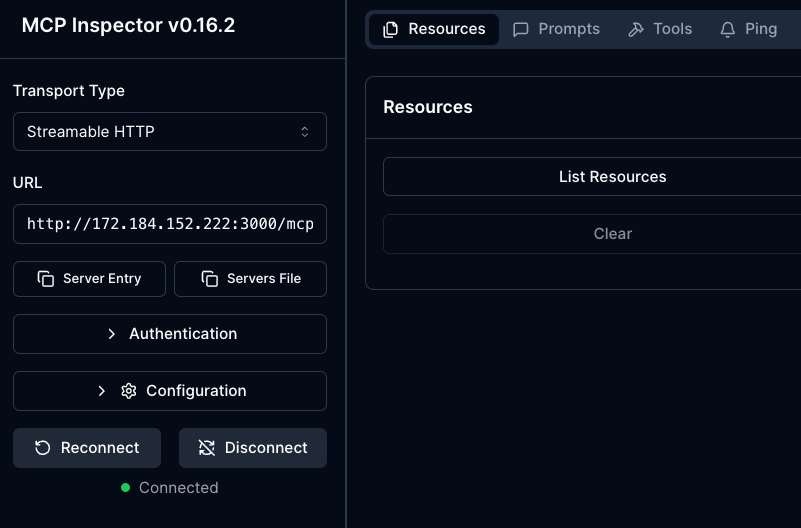Expand the Authentication section chevron
This screenshot has height=528, width=801.
point(111,334)
